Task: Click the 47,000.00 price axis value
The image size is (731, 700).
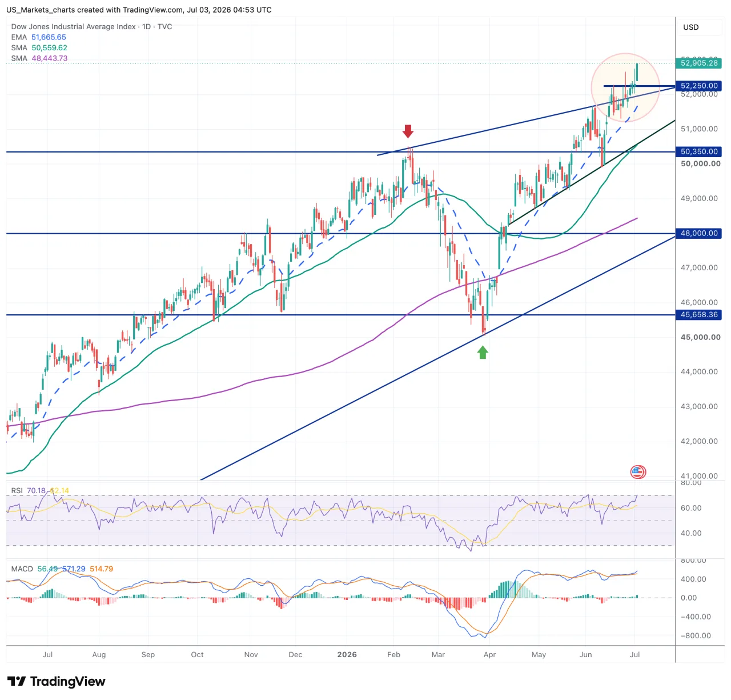Action: point(699,267)
